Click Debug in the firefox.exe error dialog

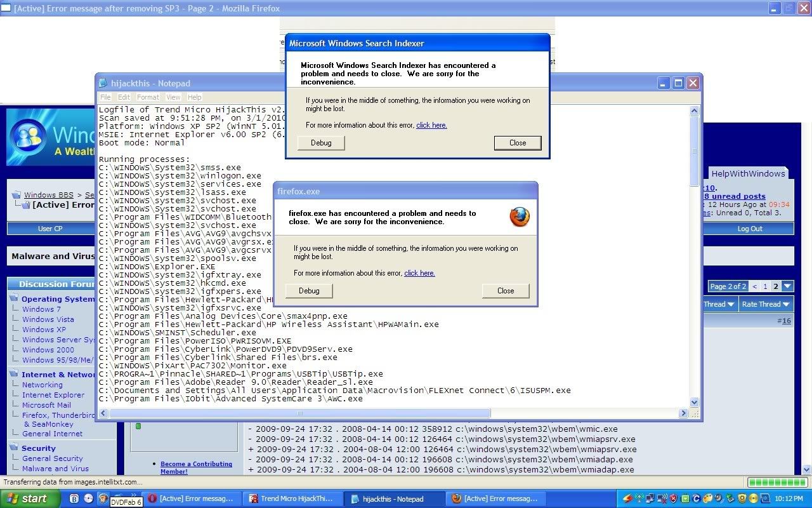pos(309,291)
